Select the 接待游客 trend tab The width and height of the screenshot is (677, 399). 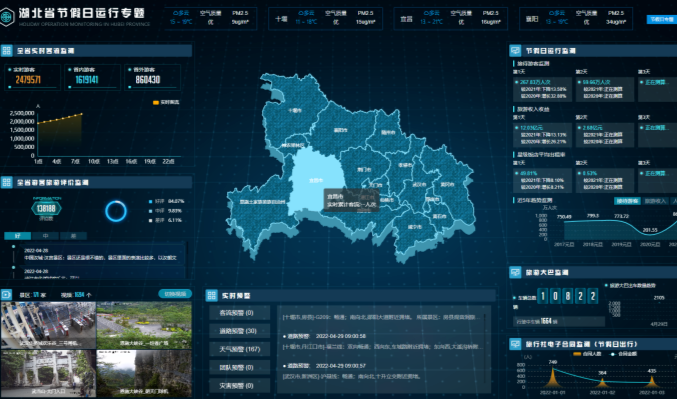click(x=627, y=201)
